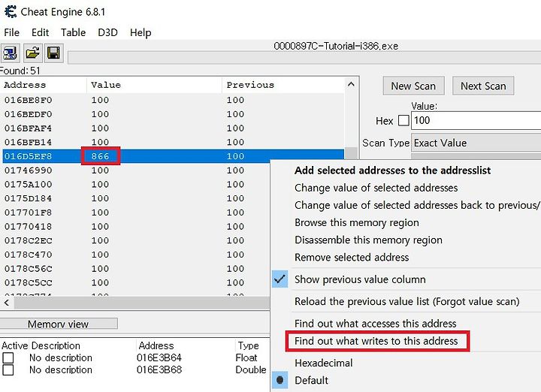Choose Add selected addresses to the addresslist
This screenshot has width=541, height=392.
coord(393,170)
